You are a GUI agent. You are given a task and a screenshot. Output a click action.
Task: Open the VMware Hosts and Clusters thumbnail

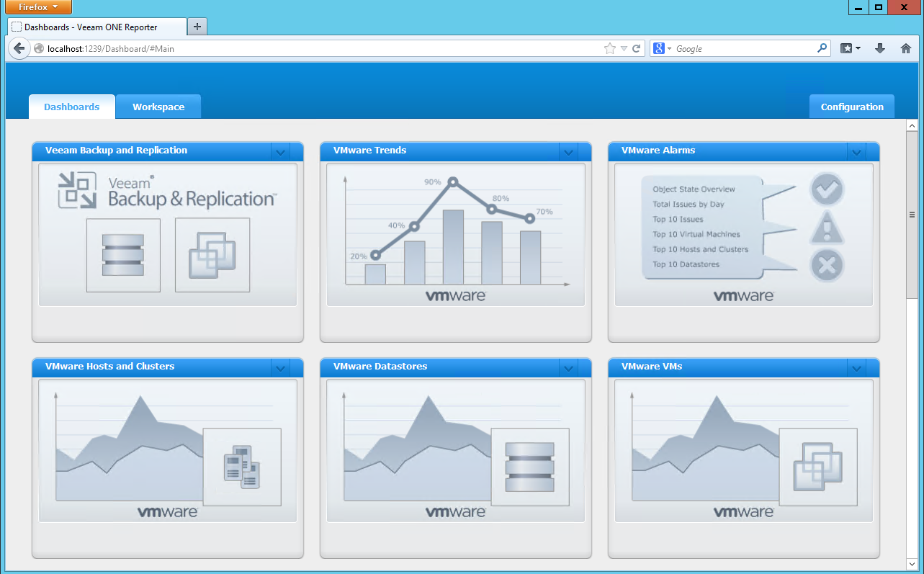[x=168, y=451]
